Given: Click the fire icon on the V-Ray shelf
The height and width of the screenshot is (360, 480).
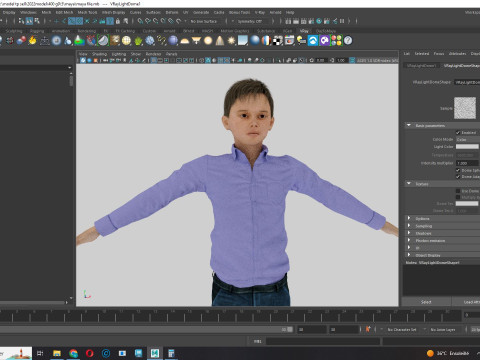Looking at the screenshot, I should [32, 41].
